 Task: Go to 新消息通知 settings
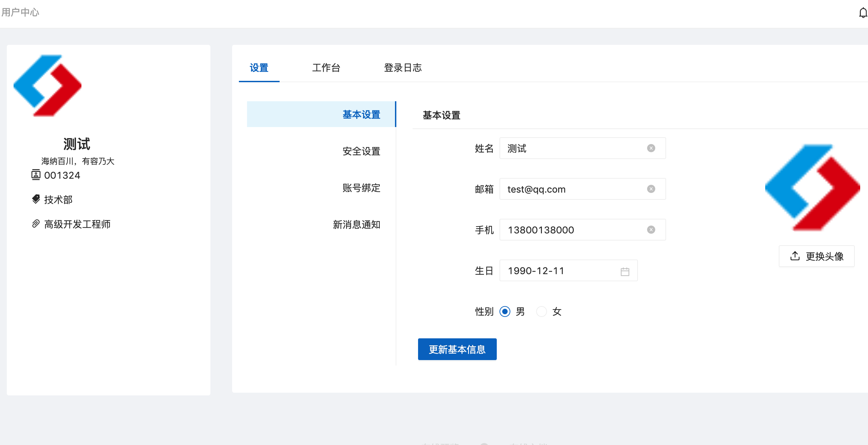coord(356,225)
